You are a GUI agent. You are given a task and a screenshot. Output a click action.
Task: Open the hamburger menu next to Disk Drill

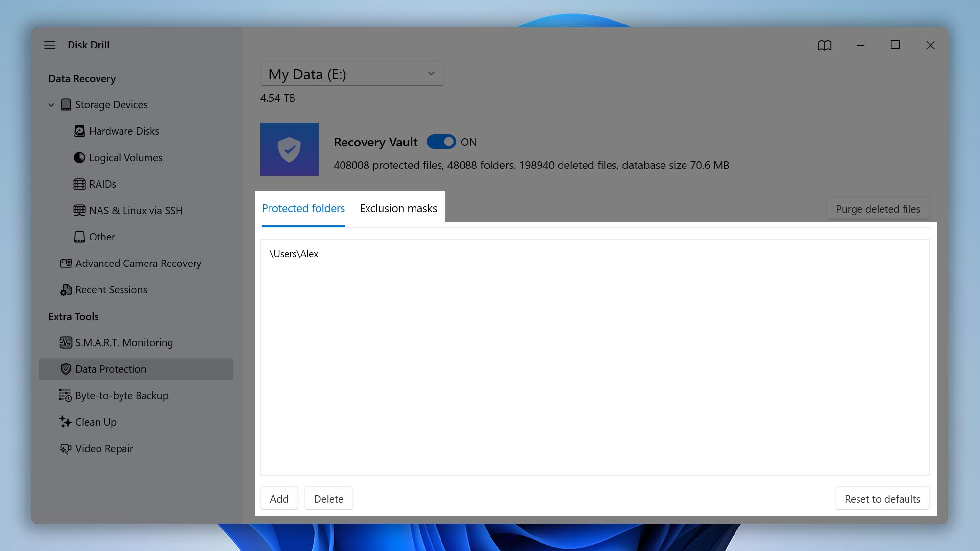pos(49,45)
